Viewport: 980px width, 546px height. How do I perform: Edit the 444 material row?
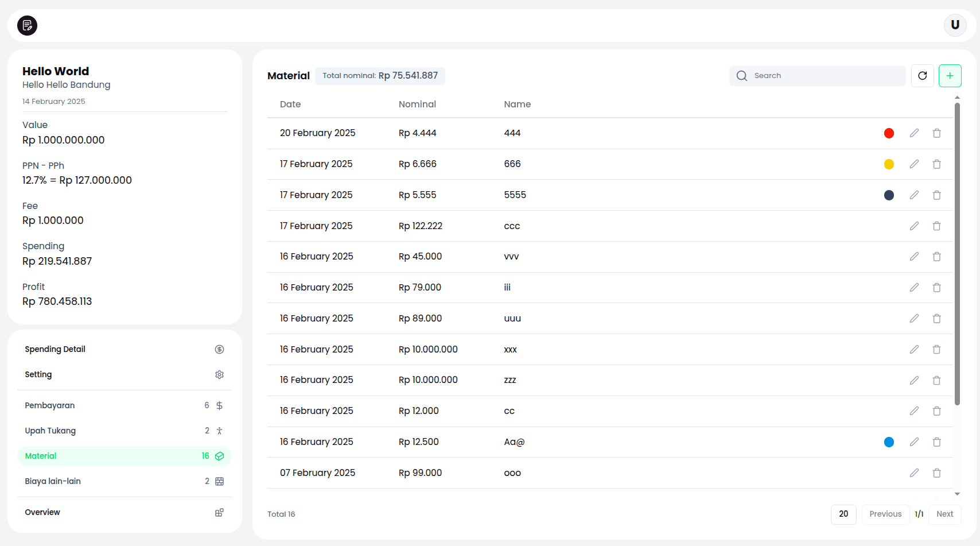pyautogui.click(x=914, y=133)
